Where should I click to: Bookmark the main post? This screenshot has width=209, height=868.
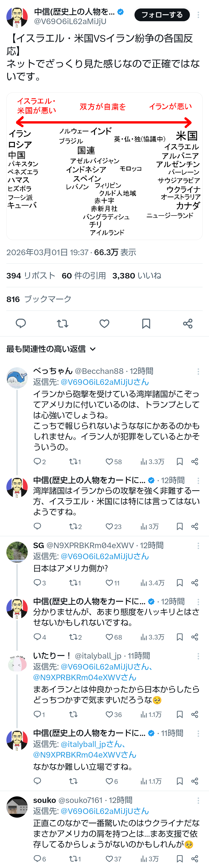pyautogui.click(x=146, y=323)
